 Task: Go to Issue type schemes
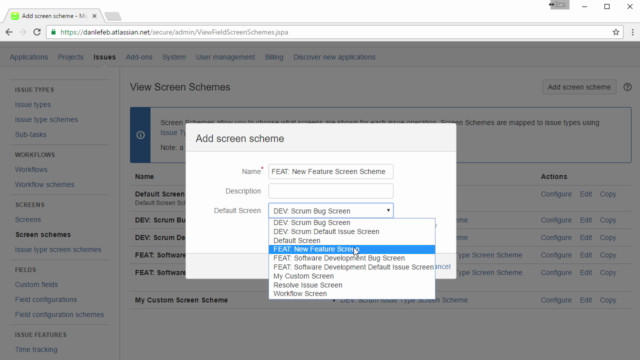click(x=47, y=120)
